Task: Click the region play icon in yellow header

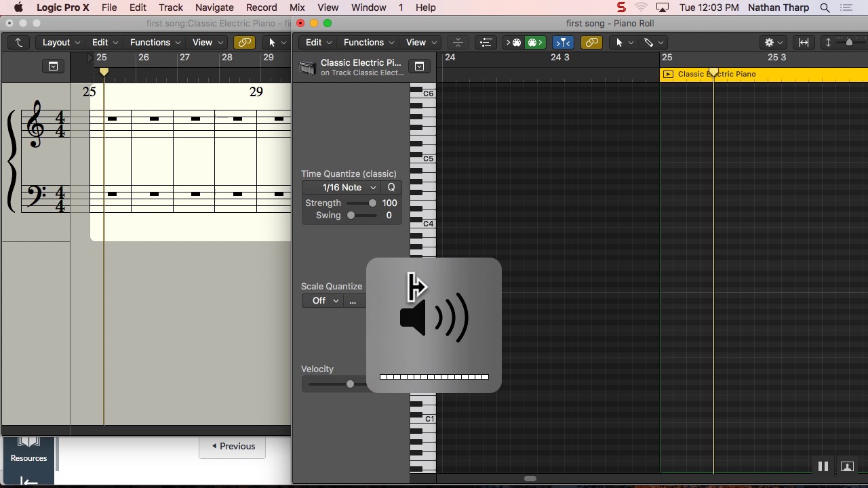Action: point(668,74)
